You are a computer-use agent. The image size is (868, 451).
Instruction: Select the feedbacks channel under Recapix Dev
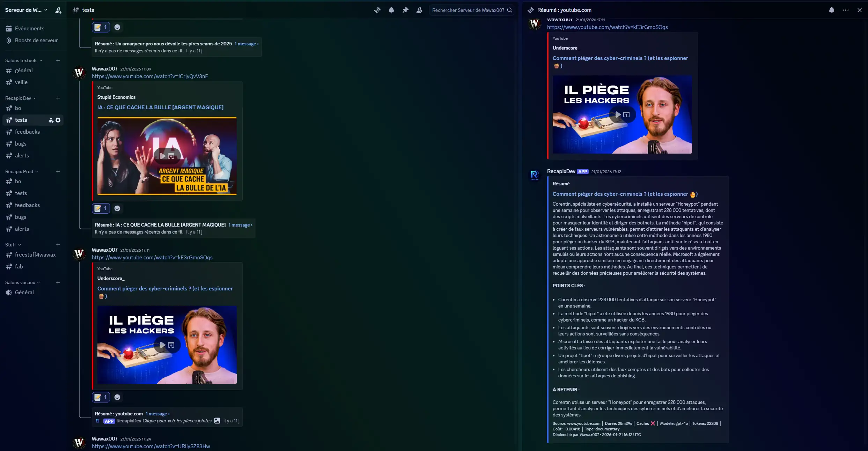click(27, 132)
